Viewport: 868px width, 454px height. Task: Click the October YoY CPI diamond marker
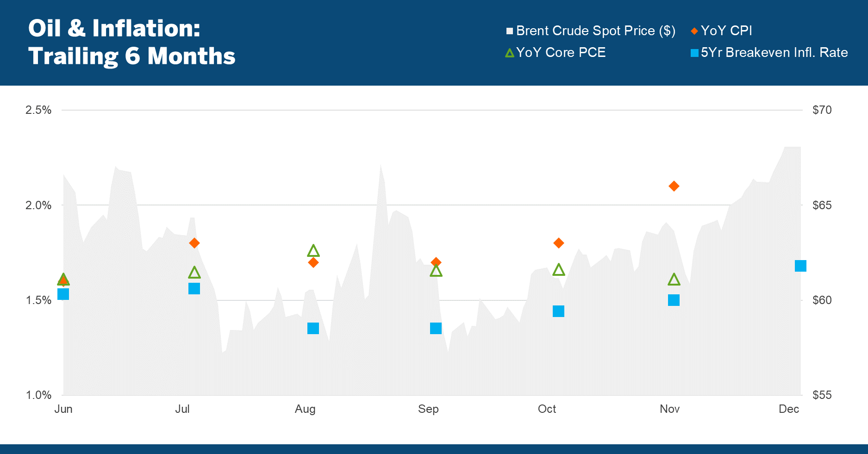559,243
